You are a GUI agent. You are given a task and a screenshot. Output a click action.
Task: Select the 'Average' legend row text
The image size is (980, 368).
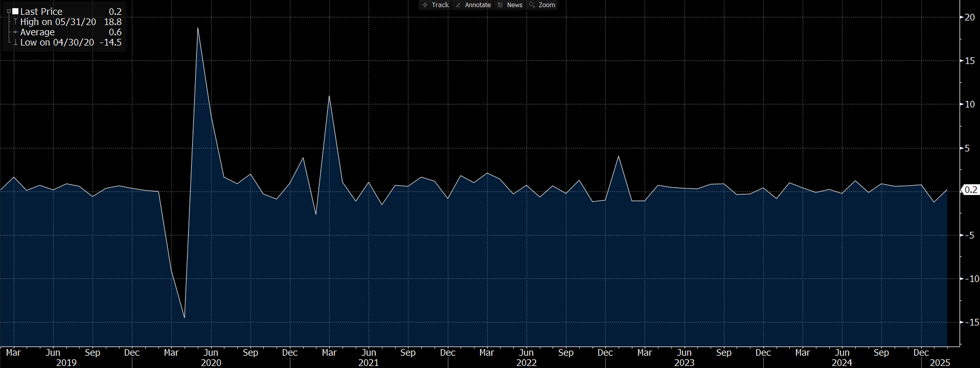pyautogui.click(x=37, y=32)
